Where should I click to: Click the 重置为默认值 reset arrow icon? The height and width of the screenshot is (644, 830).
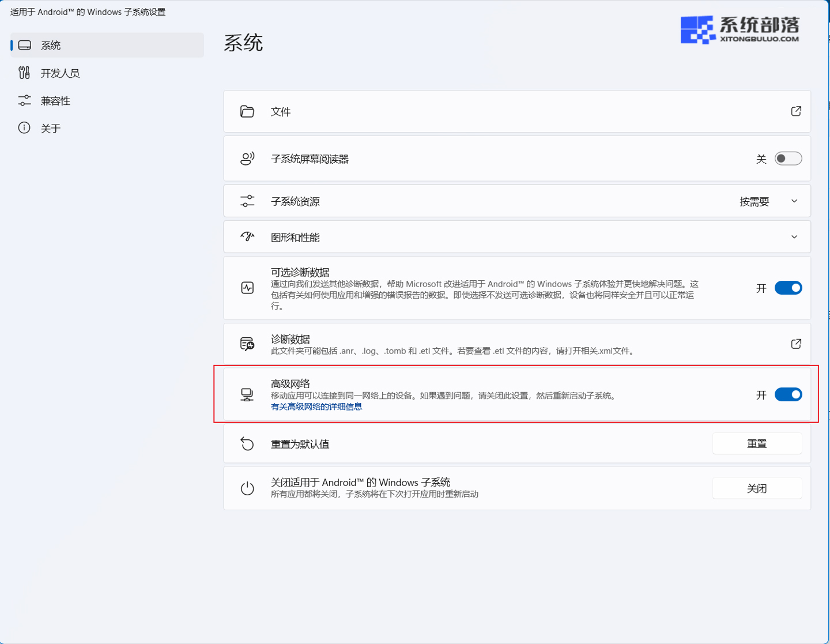pos(247,444)
